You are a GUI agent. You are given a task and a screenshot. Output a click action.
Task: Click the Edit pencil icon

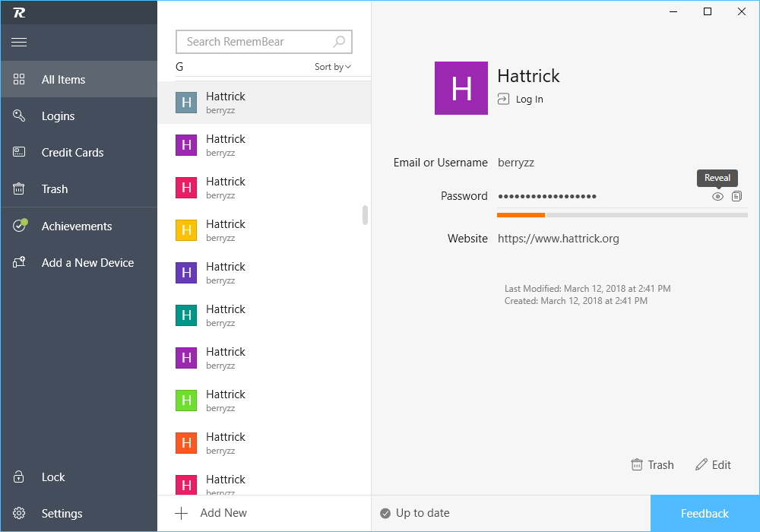click(701, 465)
